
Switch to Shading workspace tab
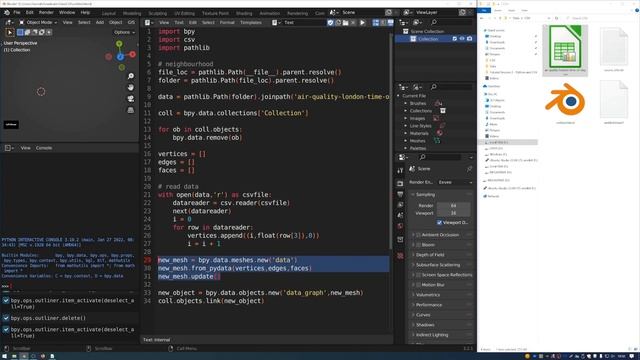(x=244, y=13)
